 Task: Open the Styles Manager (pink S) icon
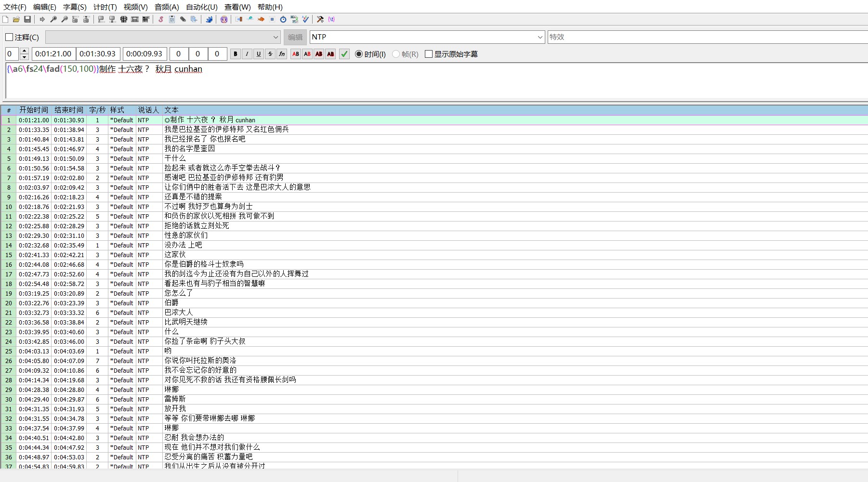tap(161, 19)
